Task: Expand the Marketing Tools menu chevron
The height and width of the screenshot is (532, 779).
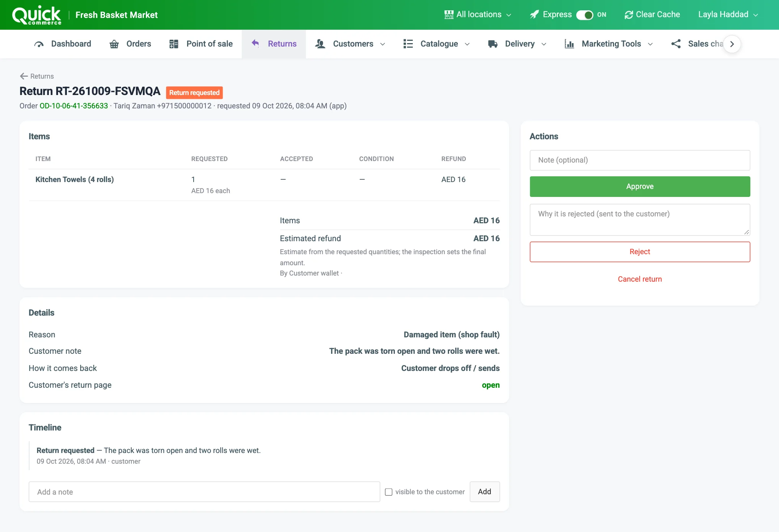Action: coord(650,44)
